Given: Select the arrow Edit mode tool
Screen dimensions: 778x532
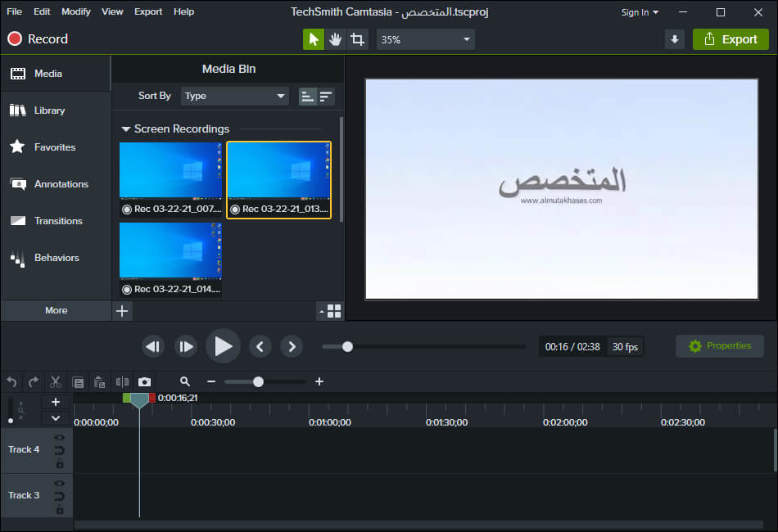Looking at the screenshot, I should [314, 39].
